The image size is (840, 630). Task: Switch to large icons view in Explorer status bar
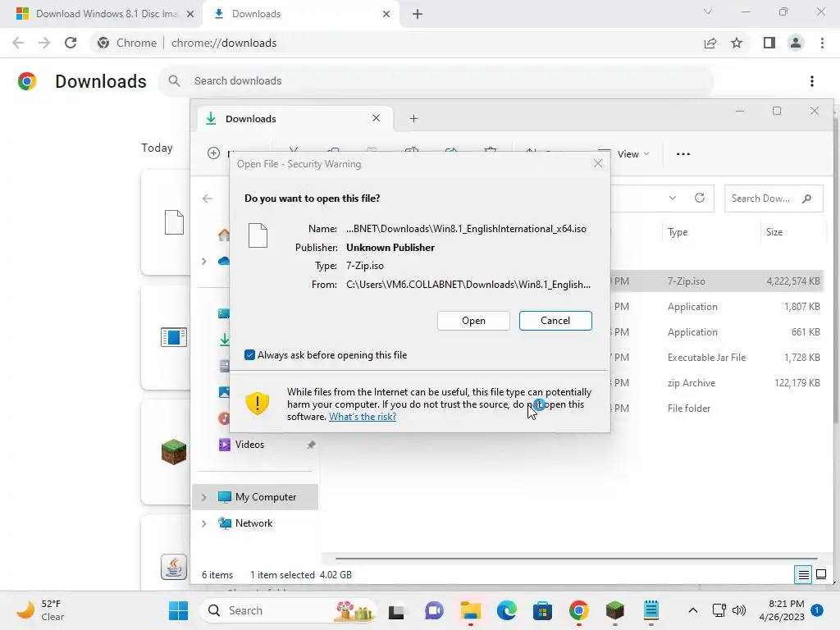coord(820,575)
